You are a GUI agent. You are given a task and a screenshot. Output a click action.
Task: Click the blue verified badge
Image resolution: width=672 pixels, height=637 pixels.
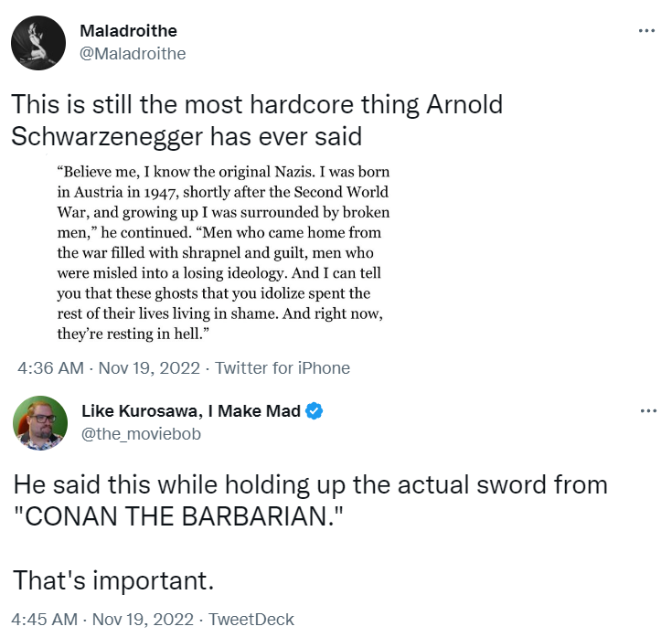315,411
